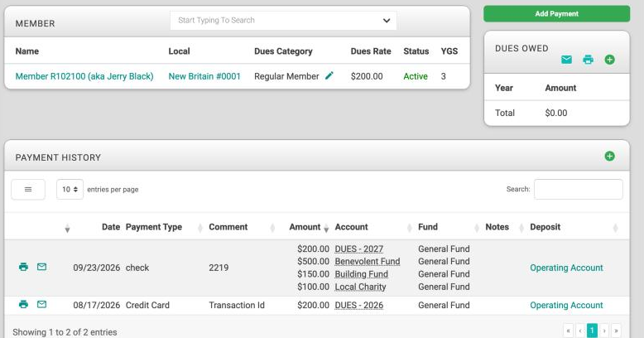This screenshot has height=338, width=644.
Task: Click the Transaction Id comment
Action: 237,305
